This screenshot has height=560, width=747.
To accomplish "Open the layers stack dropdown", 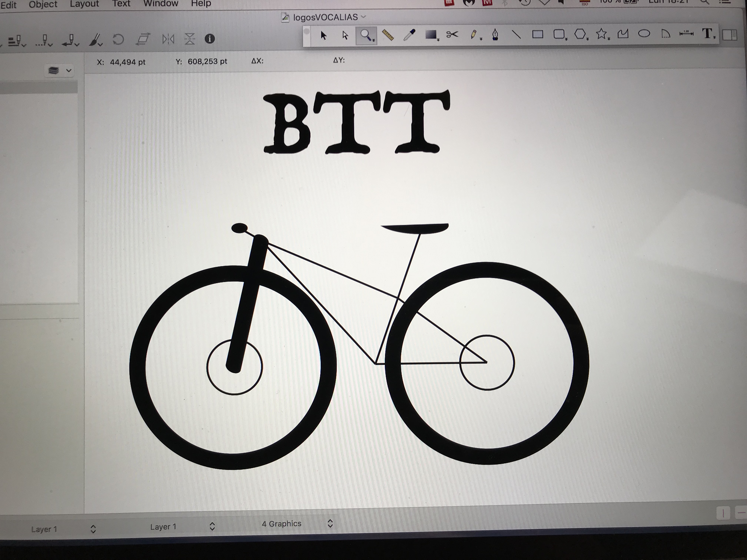I will pos(59,71).
